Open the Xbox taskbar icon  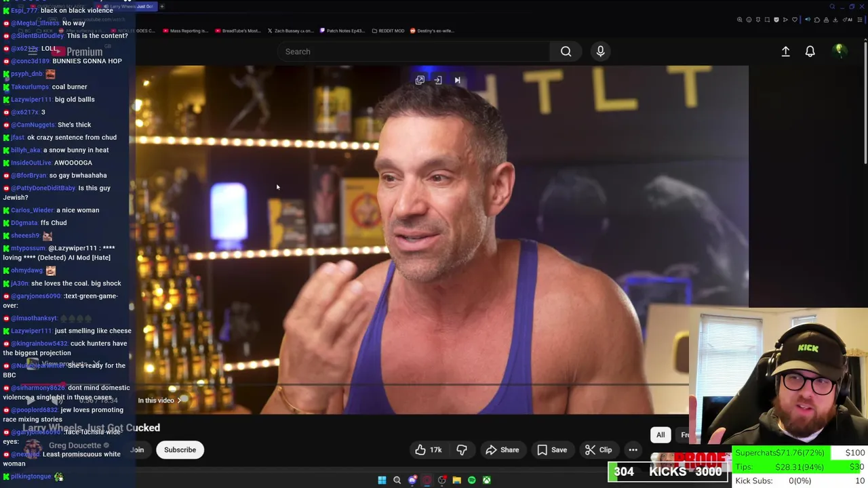pos(486,480)
